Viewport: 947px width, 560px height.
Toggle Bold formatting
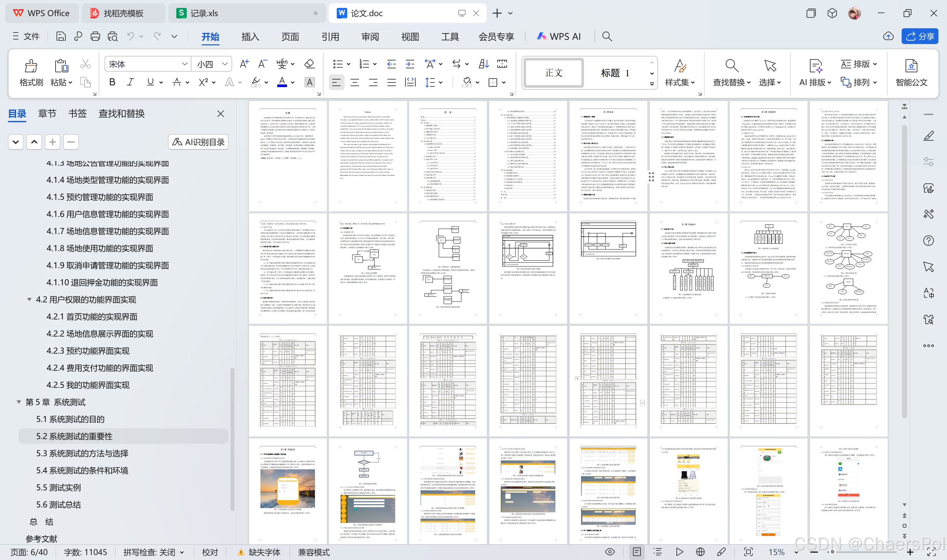tap(112, 82)
